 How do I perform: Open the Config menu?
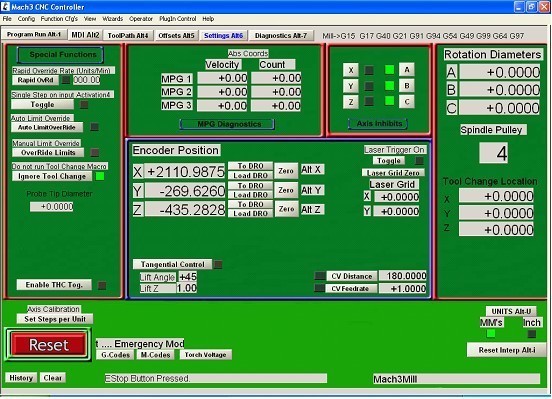(x=26, y=19)
